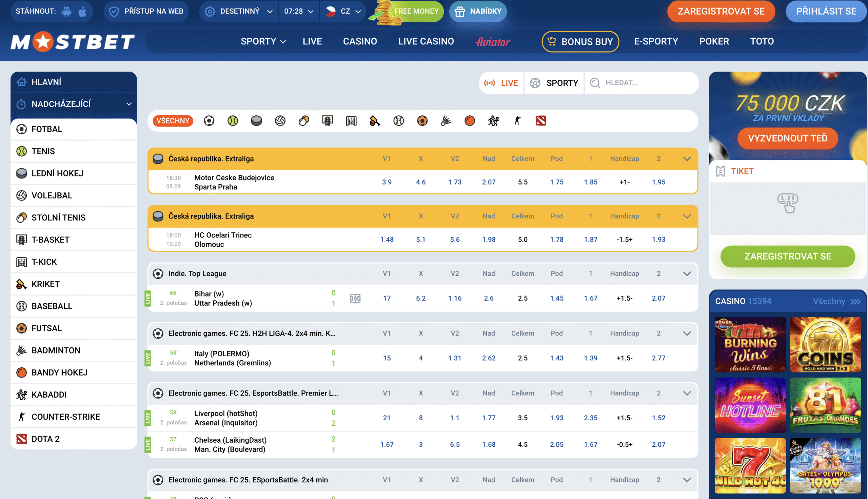
Task: Filter by bandy hockey icon
Action: pyautogui.click(x=470, y=121)
